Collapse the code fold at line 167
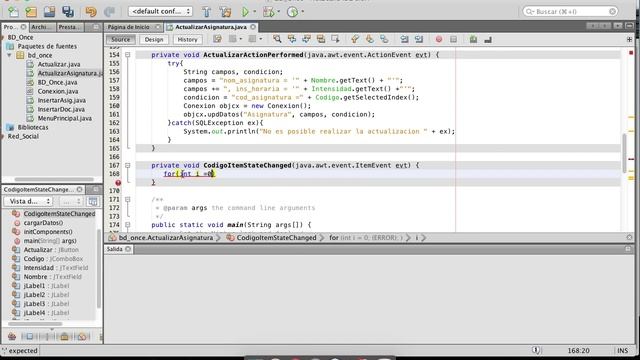Viewport: 640px width, 360px height. pyautogui.click(x=128, y=165)
